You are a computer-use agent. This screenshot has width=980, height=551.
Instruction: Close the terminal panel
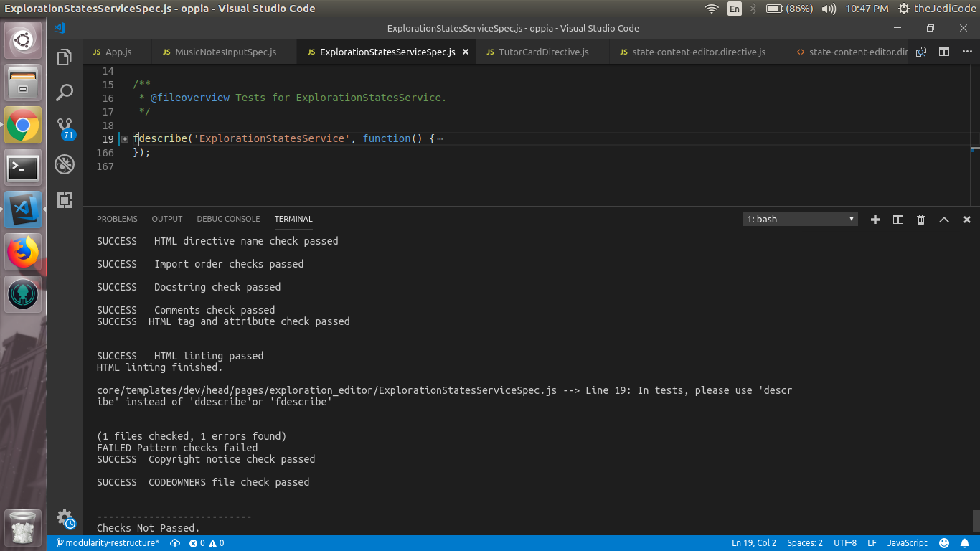[x=967, y=220]
